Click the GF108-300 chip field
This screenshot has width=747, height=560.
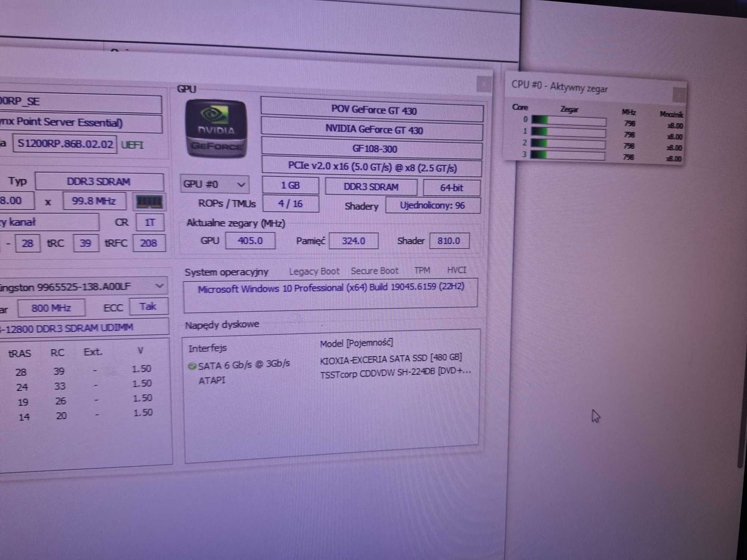[x=372, y=149]
